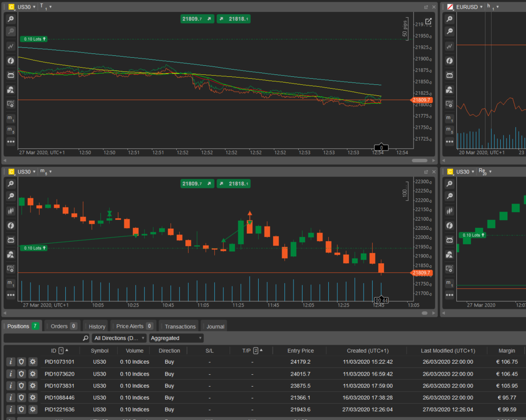Switch to the Price Alerts tab
The width and height of the screenshot is (526, 420).
click(133, 326)
